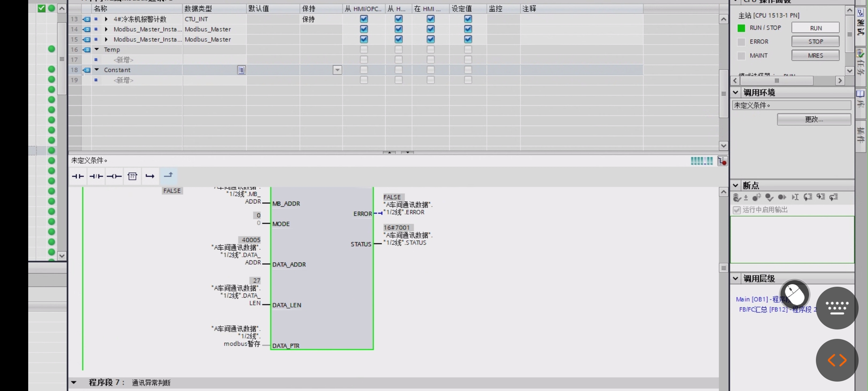This screenshot has width=868, height=391.
Task: Insert an output coil instruction
Action: point(114,176)
